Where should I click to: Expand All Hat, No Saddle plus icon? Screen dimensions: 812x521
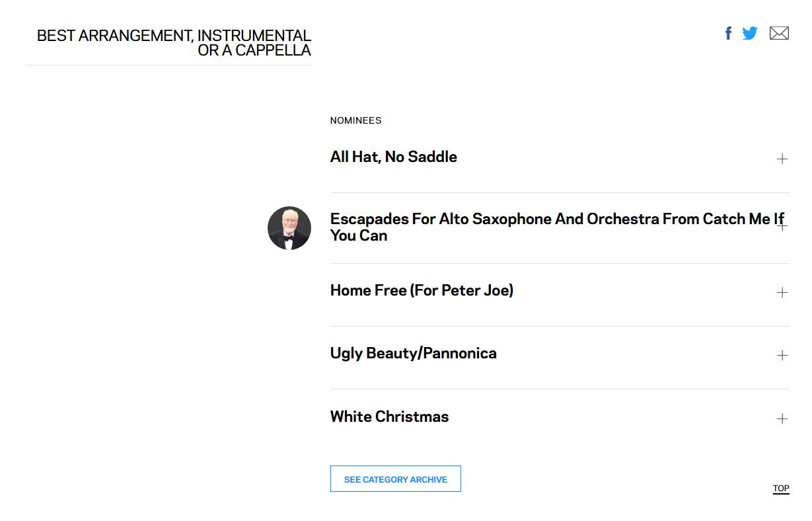(782, 159)
